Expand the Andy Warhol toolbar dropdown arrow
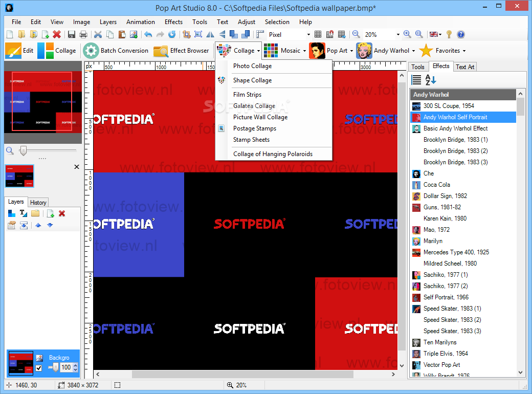 click(413, 51)
